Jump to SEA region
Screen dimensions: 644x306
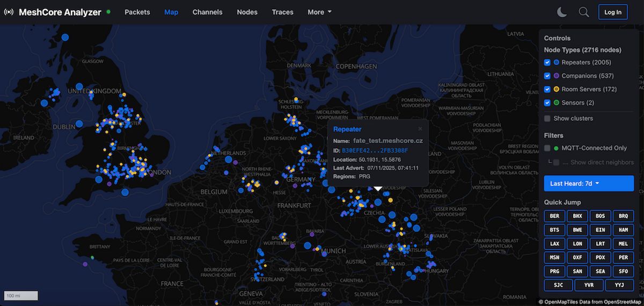[x=600, y=272]
